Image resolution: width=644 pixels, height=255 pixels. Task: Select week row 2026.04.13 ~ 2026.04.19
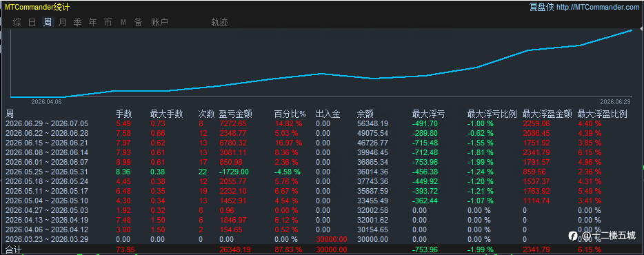point(322,220)
